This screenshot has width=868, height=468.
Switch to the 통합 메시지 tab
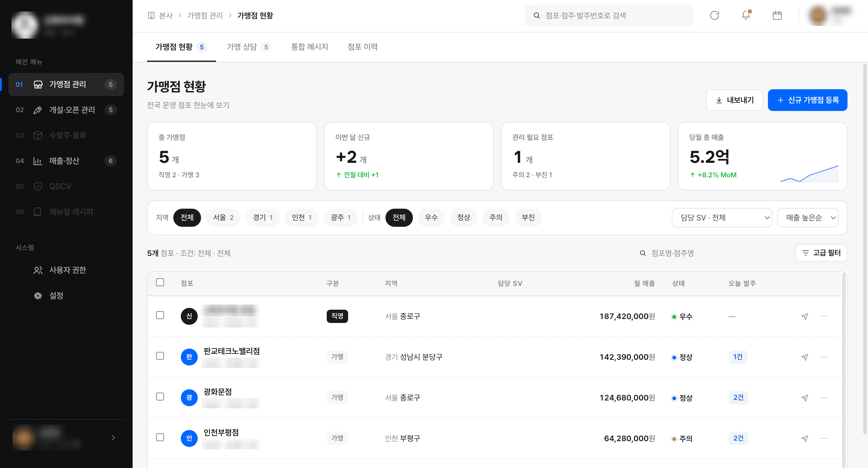(x=309, y=47)
